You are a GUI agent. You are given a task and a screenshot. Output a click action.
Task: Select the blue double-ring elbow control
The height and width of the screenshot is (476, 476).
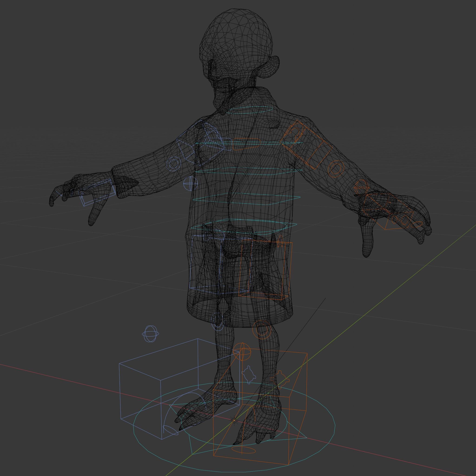tap(173, 163)
